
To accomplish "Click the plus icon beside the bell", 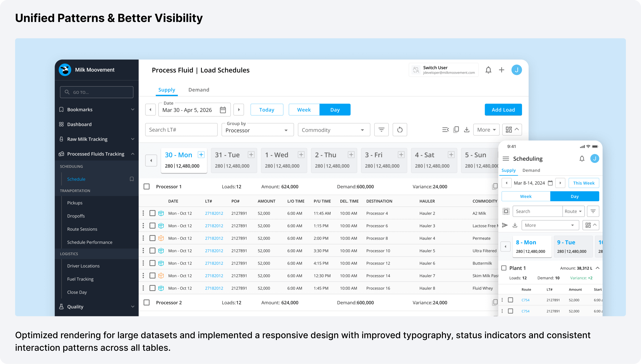I will (x=501, y=70).
